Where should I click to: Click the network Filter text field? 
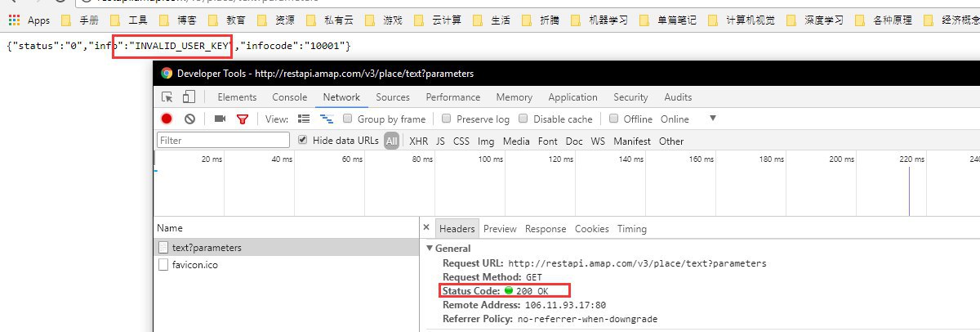224,141
